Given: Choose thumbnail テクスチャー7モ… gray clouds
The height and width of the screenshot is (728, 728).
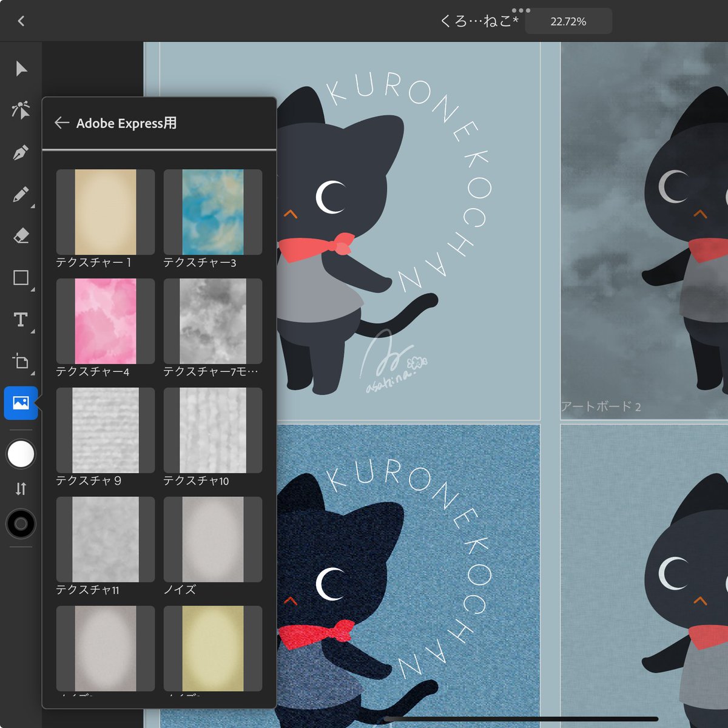Looking at the screenshot, I should tap(213, 321).
